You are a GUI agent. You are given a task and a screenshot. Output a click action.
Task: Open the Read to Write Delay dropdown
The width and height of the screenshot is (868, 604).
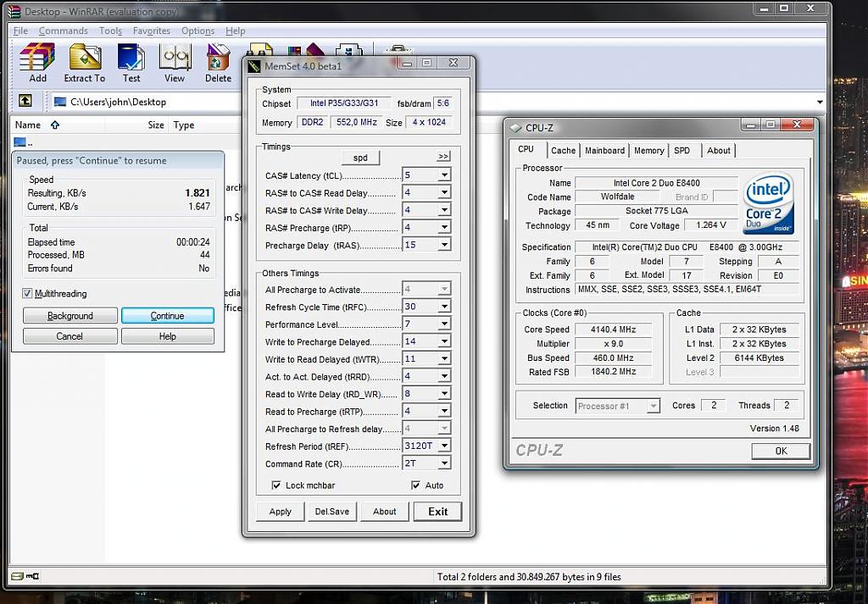tap(444, 394)
